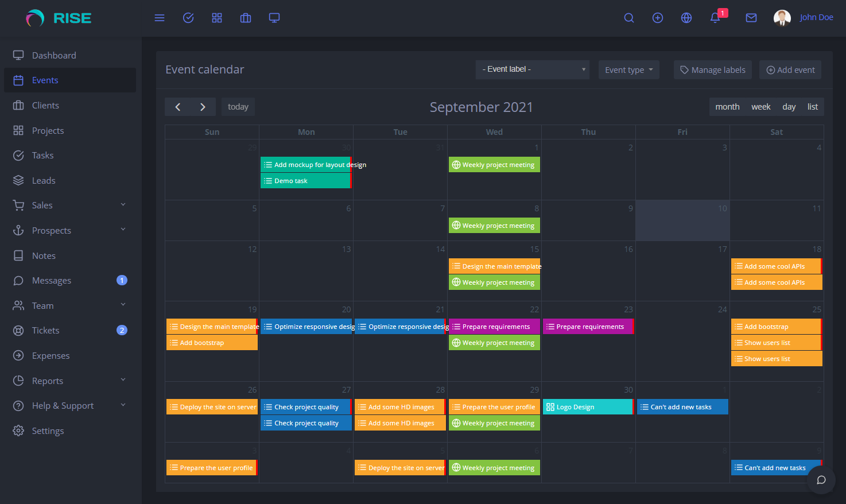
Task: Click the Add event button
Action: point(790,69)
